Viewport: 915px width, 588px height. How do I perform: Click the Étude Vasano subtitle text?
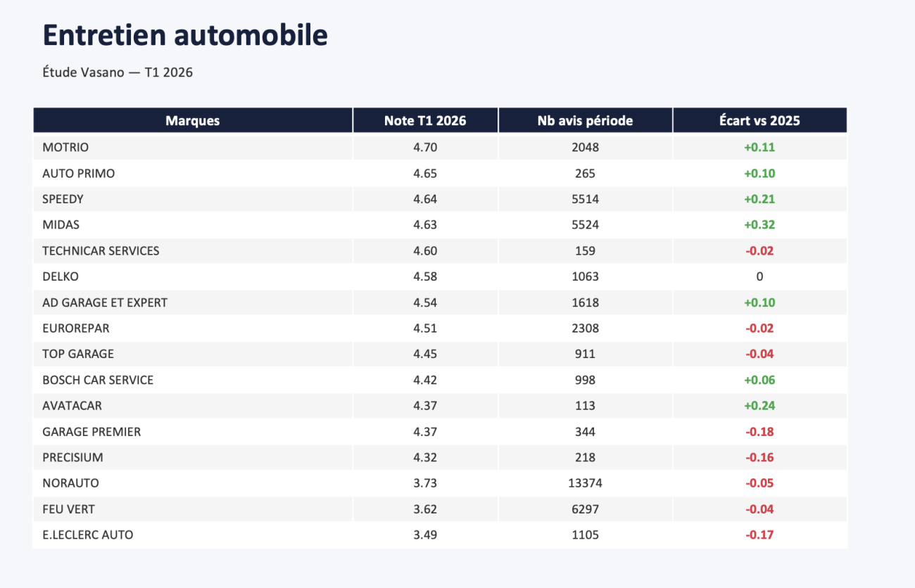pos(118,72)
